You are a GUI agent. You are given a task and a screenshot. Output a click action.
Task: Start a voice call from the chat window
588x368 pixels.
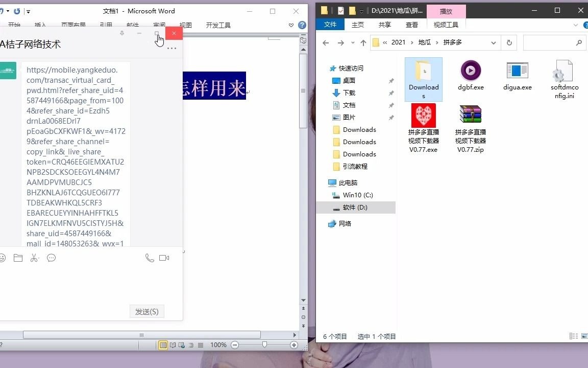pos(150,258)
